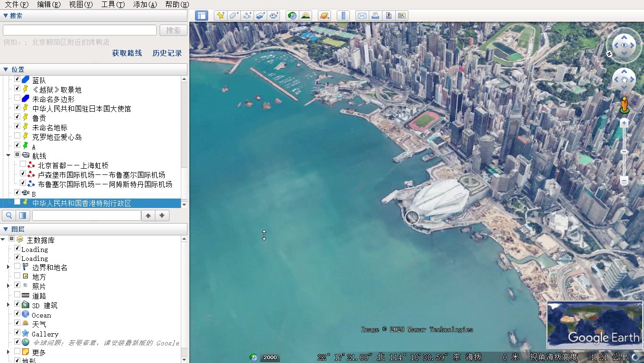644x363 pixels.
Task: Move selected item up arrow
Action: pyautogui.click(x=148, y=216)
